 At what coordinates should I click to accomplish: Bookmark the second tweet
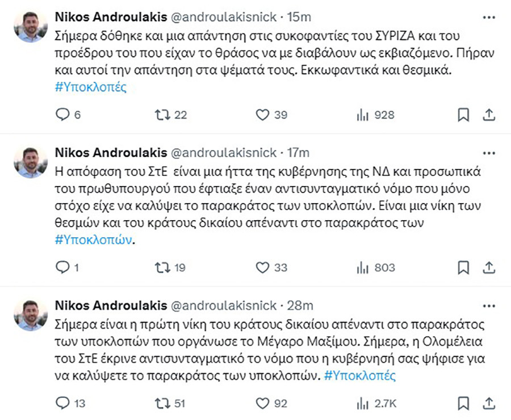click(x=464, y=267)
